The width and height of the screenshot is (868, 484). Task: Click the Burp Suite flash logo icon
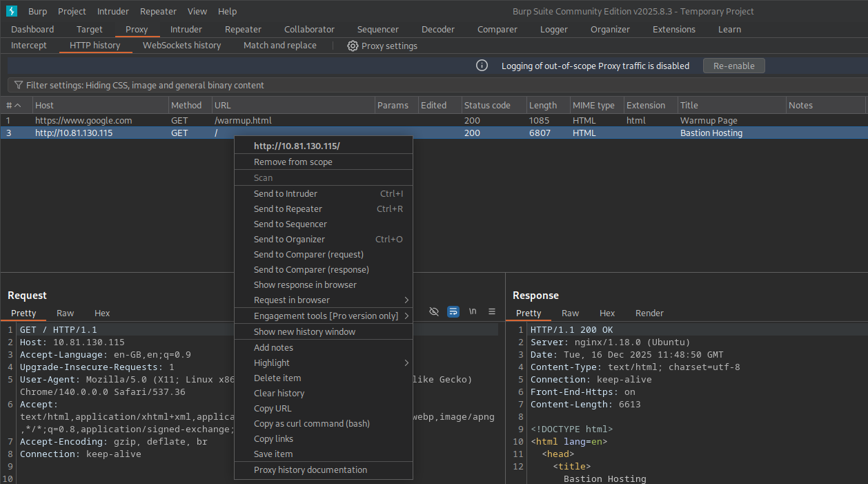12,11
